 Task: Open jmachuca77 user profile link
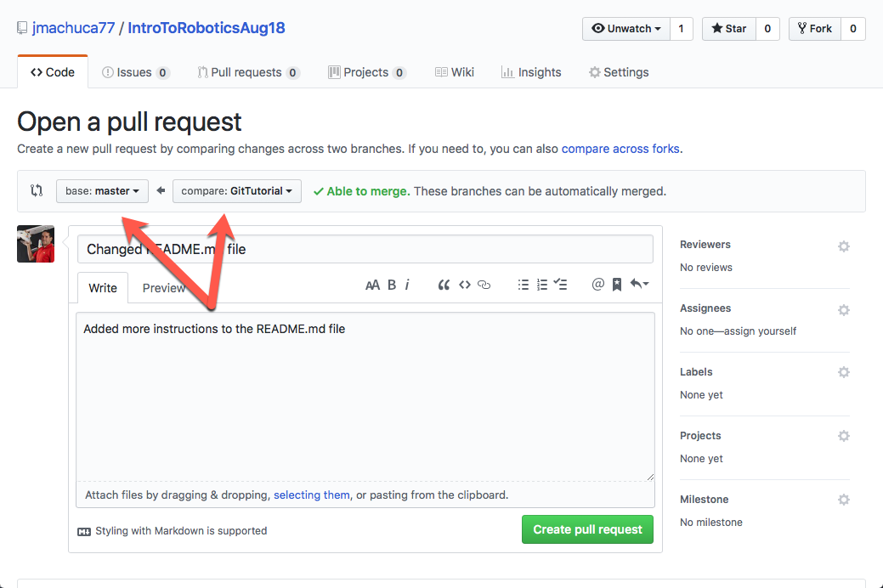73,27
